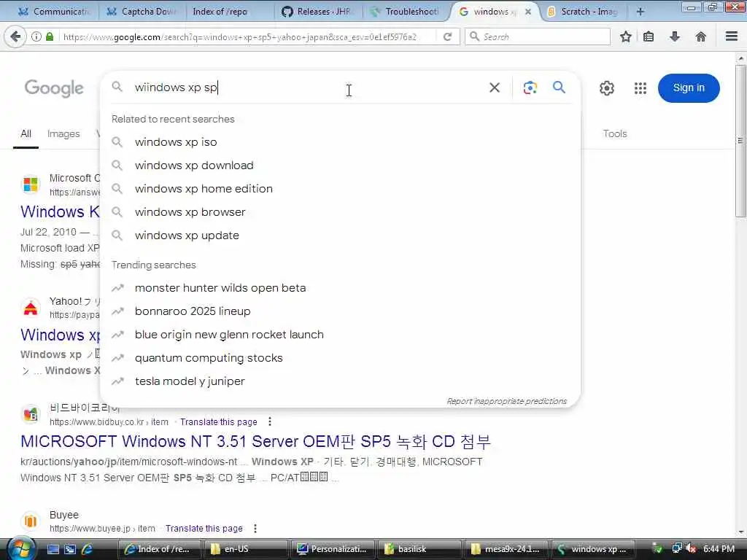This screenshot has width=747, height=560.
Task: Show desktop from Quick Launch icon
Action: pos(53,549)
